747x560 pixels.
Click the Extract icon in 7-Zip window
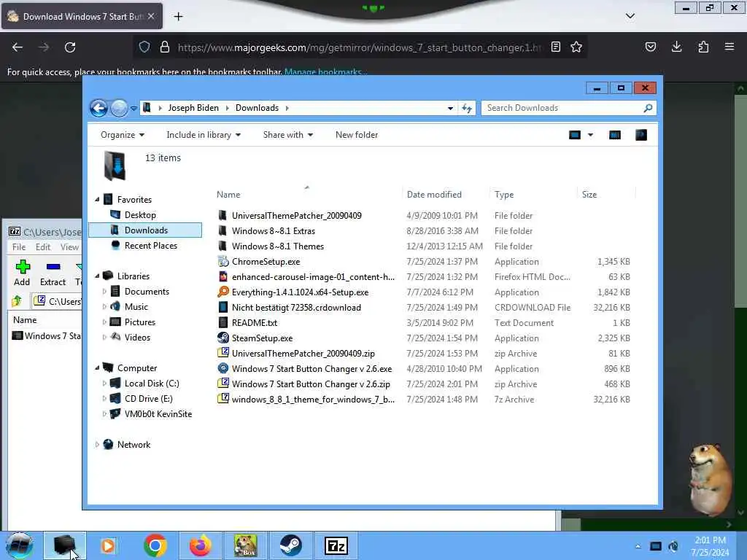click(x=53, y=273)
